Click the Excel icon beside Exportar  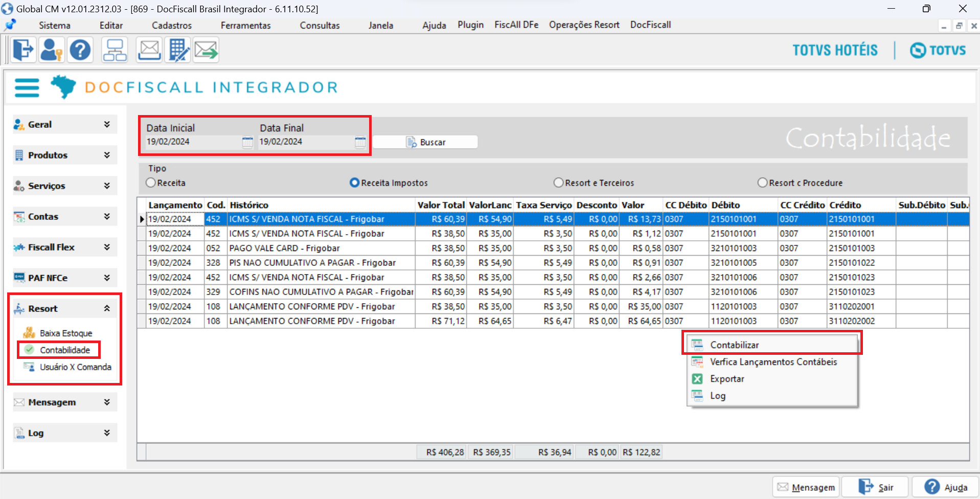697,379
